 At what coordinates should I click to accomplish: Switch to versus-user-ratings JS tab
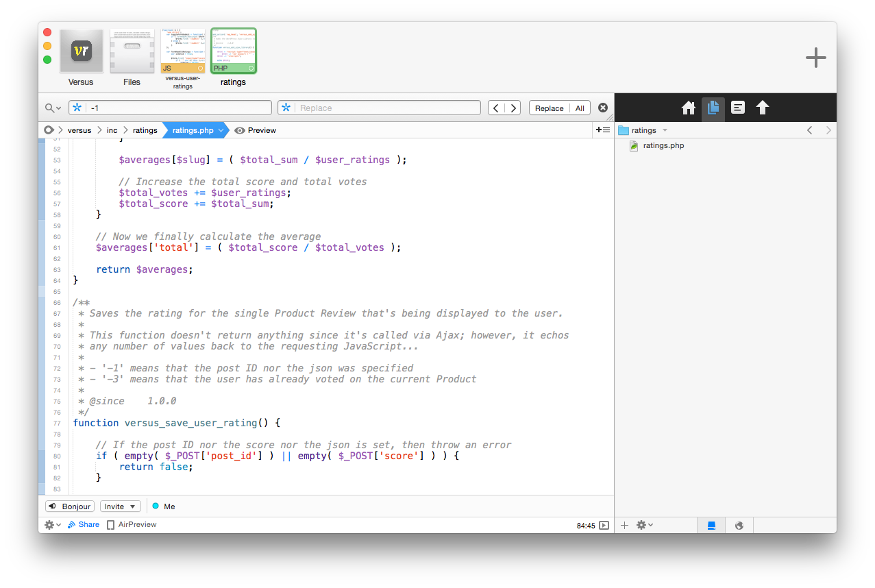(183, 59)
